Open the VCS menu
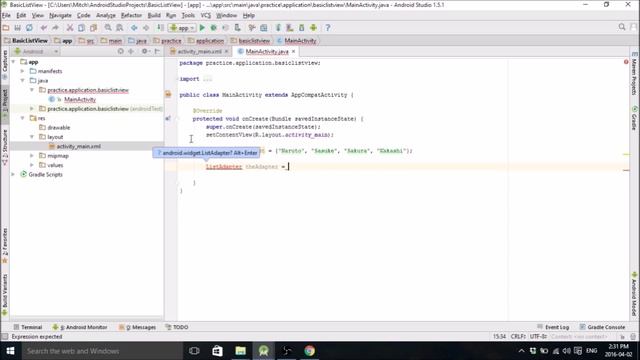Image resolution: width=640 pixels, height=360 pixels. 205,15
